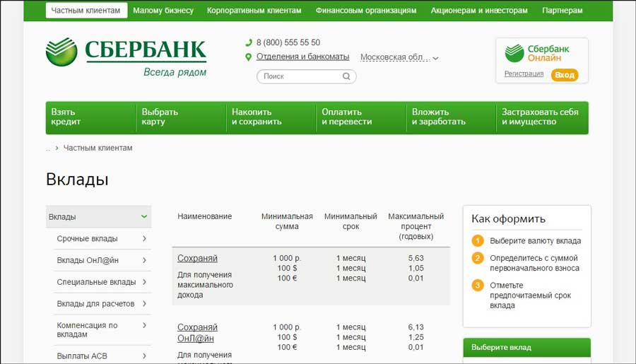Expand Специальные вклады sidebar item
Viewport: 636px width, 364px height.
pyautogui.click(x=144, y=282)
